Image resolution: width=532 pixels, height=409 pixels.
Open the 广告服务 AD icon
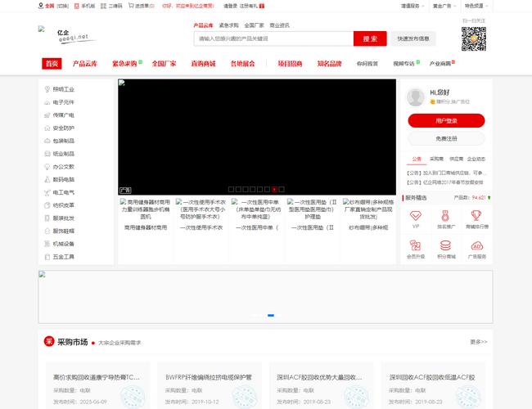pyautogui.click(x=476, y=246)
